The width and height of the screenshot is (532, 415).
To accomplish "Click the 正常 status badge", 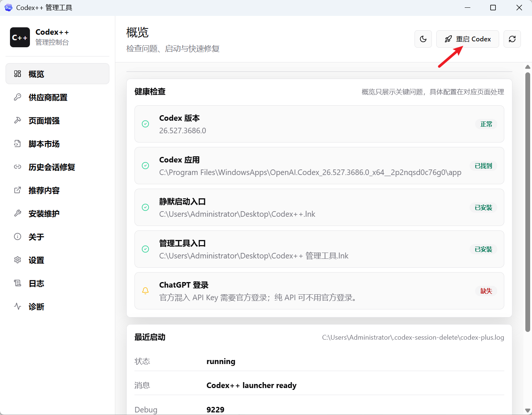I will pyautogui.click(x=486, y=124).
